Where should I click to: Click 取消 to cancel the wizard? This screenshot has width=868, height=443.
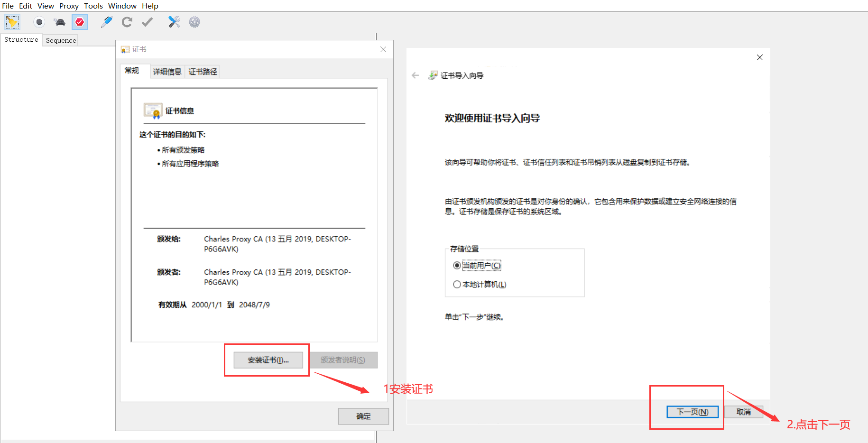(744, 412)
